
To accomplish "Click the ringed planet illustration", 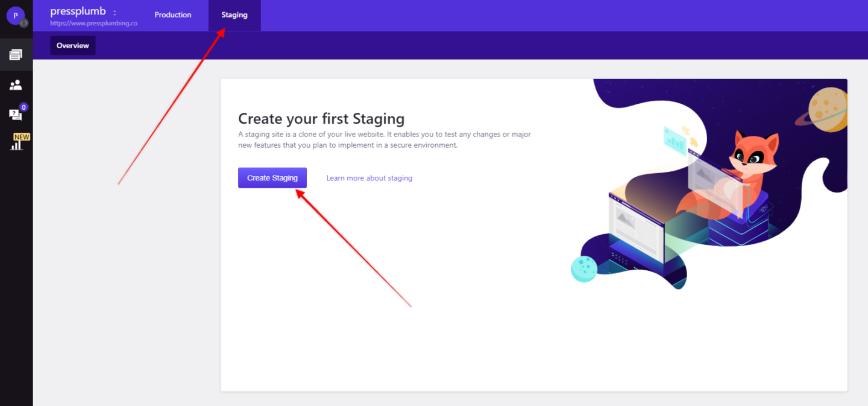I will click(827, 110).
